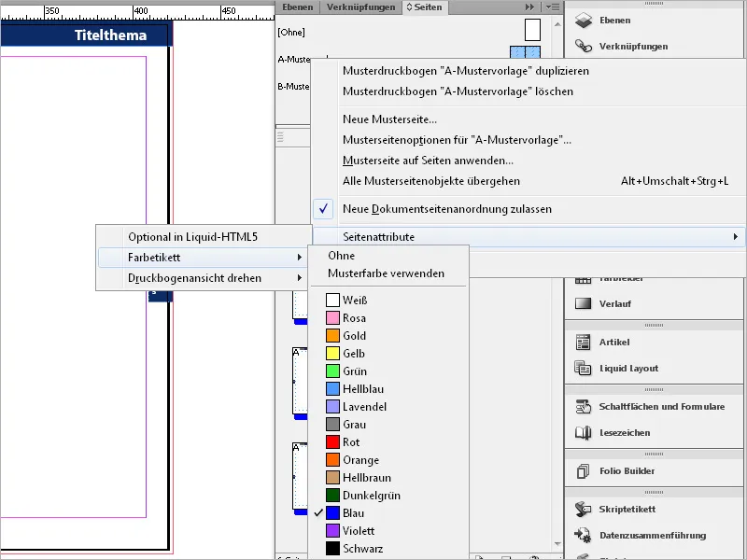Image resolution: width=747 pixels, height=560 pixels.
Task: Pick the Violett color label swatch
Action: click(x=332, y=531)
